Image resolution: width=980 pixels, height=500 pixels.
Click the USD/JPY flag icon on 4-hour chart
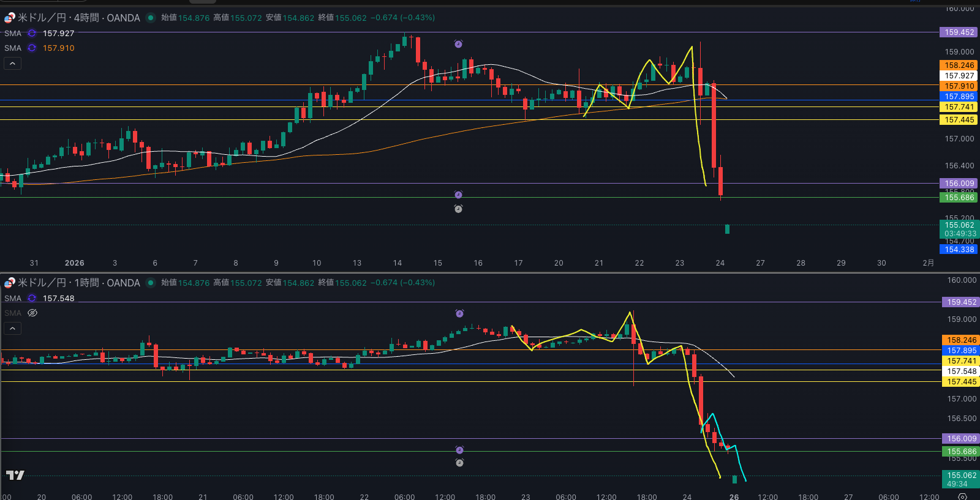point(9,18)
